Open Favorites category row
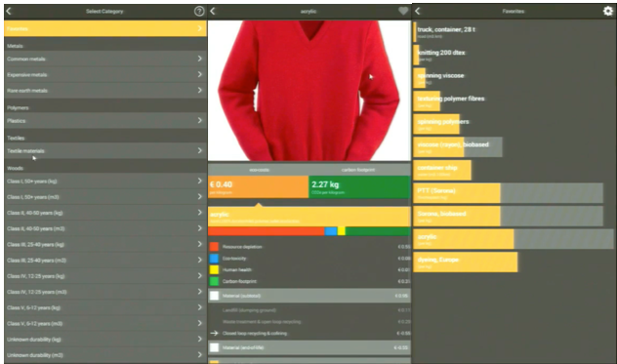This screenshot has height=364, width=617. tap(105, 28)
